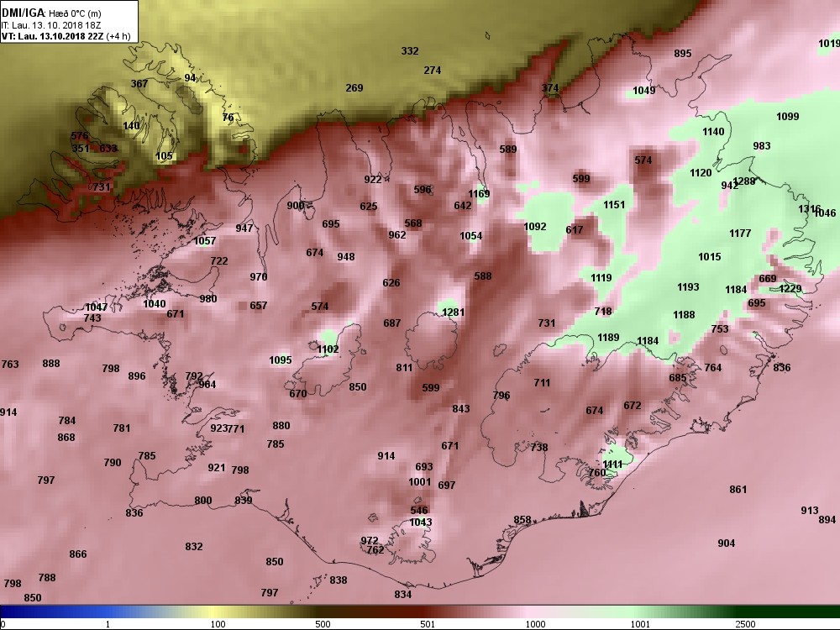Click the map value 1316
This screenshot has width=840, height=630.
point(809,209)
